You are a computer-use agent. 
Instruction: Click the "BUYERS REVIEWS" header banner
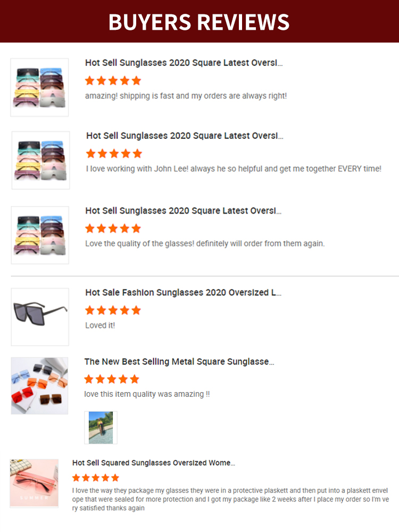click(x=199, y=21)
